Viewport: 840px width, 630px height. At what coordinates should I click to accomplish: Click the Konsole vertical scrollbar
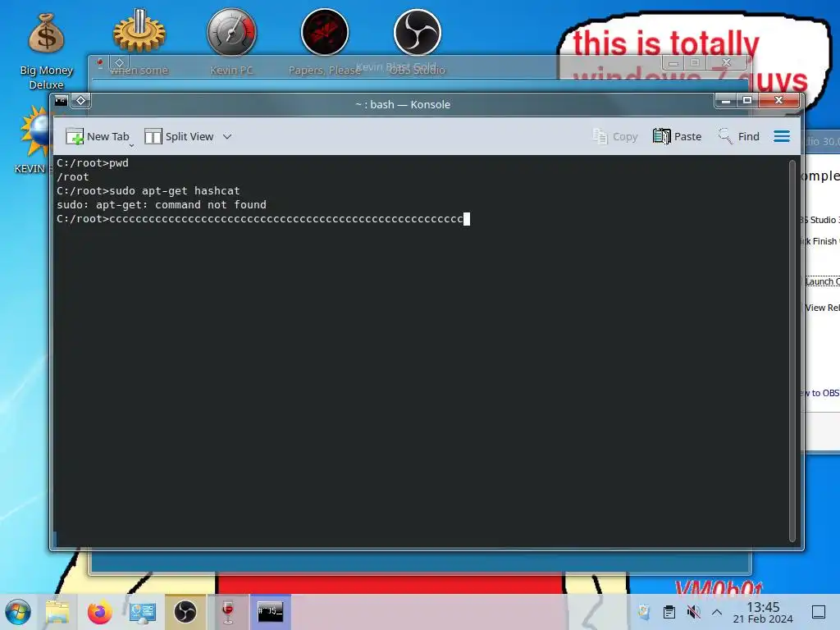pos(792,351)
